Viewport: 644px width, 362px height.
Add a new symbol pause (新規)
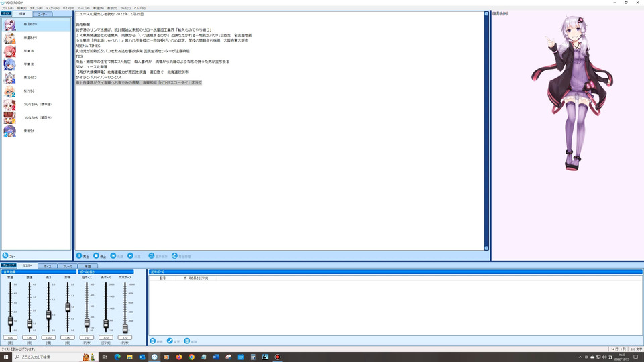pos(156,341)
